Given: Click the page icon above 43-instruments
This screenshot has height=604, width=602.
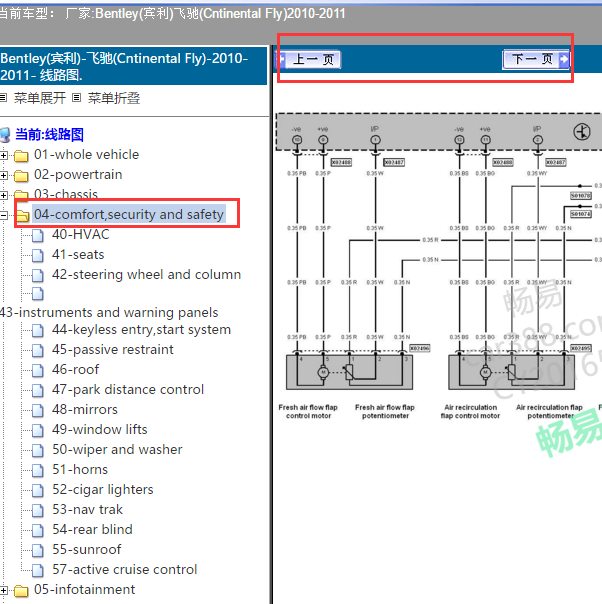Looking at the screenshot, I should tap(37, 294).
